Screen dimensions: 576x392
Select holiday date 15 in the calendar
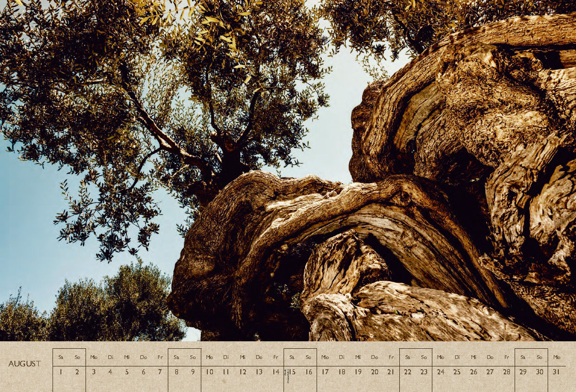tap(293, 372)
